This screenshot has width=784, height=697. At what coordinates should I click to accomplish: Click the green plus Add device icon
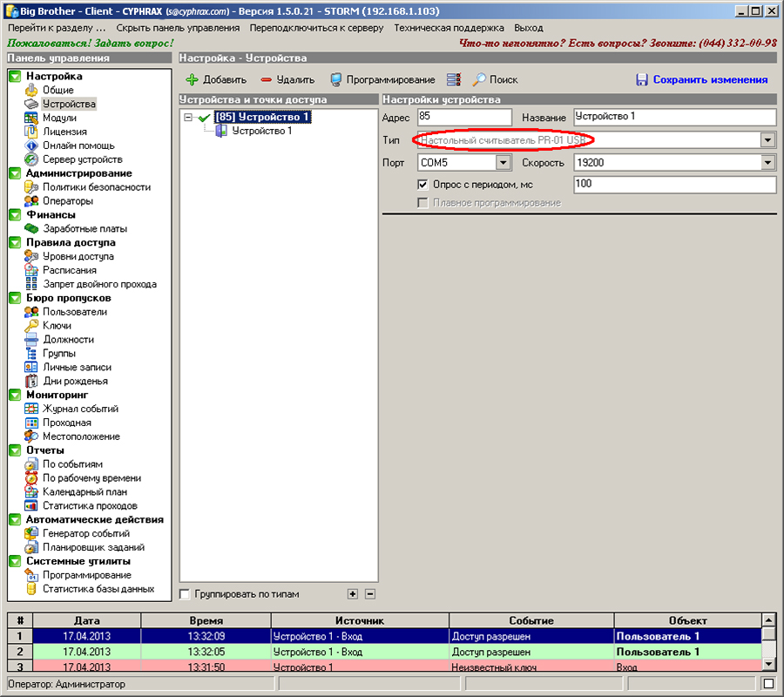193,79
